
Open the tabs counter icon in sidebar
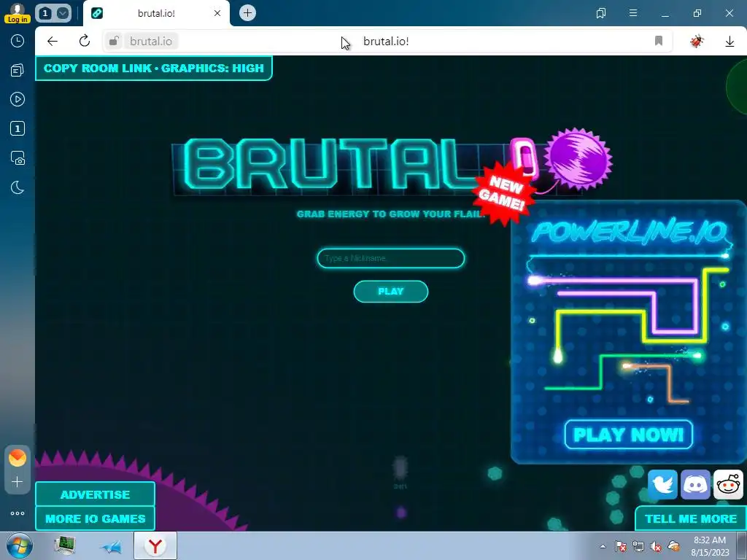(18, 128)
